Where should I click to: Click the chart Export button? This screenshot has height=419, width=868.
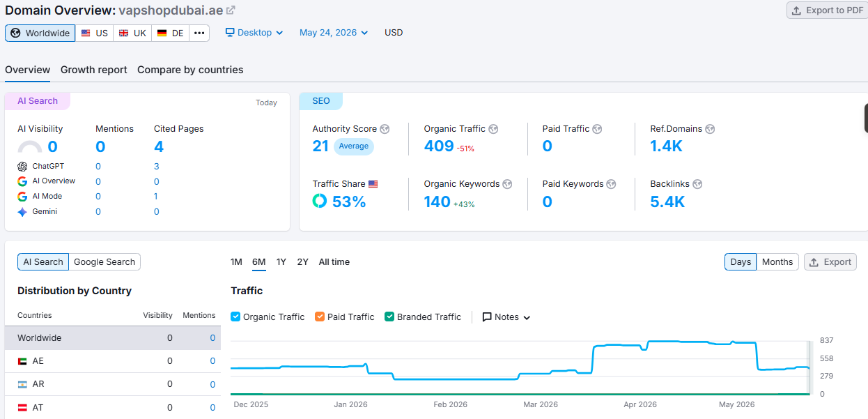tap(830, 262)
